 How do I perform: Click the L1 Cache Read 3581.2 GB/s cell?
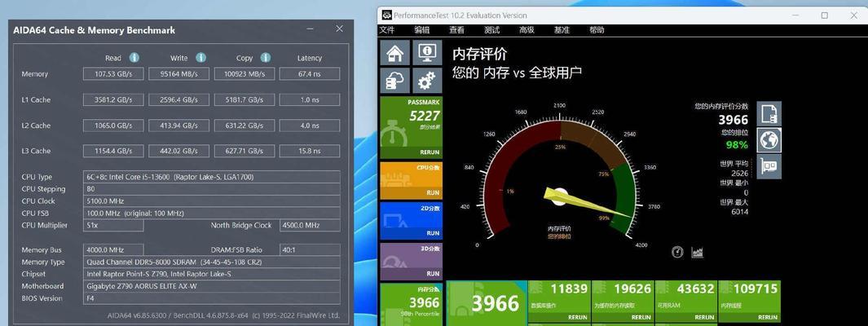click(113, 99)
